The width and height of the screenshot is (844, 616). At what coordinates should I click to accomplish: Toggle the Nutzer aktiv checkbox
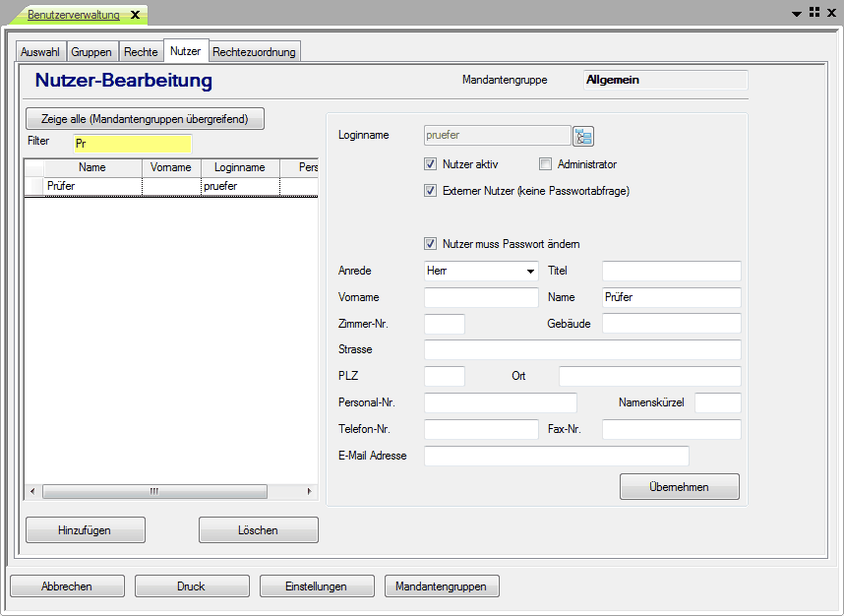coord(430,164)
